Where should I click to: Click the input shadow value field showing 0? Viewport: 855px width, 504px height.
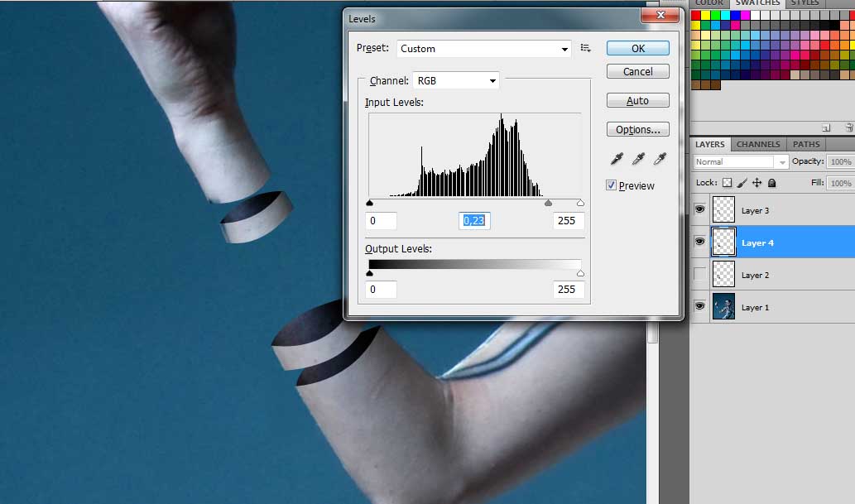click(x=381, y=220)
